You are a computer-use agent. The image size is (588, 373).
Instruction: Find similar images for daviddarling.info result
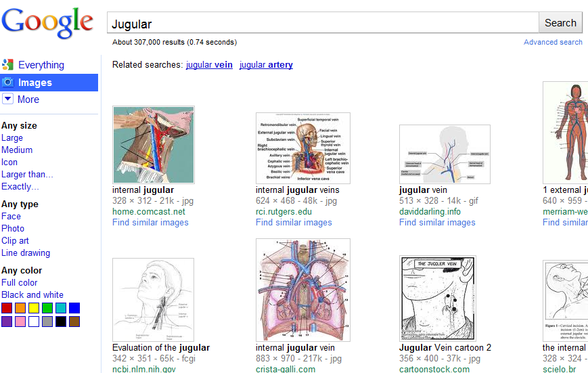[437, 223]
